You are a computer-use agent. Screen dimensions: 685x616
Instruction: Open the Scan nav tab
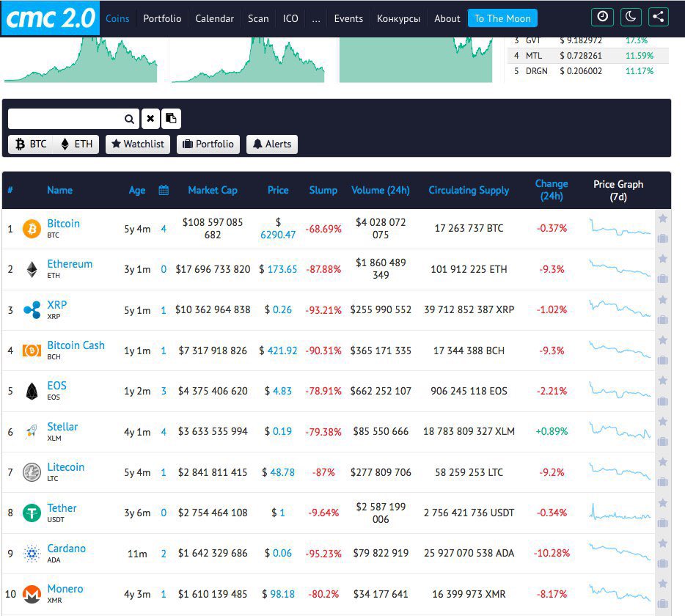pyautogui.click(x=258, y=18)
